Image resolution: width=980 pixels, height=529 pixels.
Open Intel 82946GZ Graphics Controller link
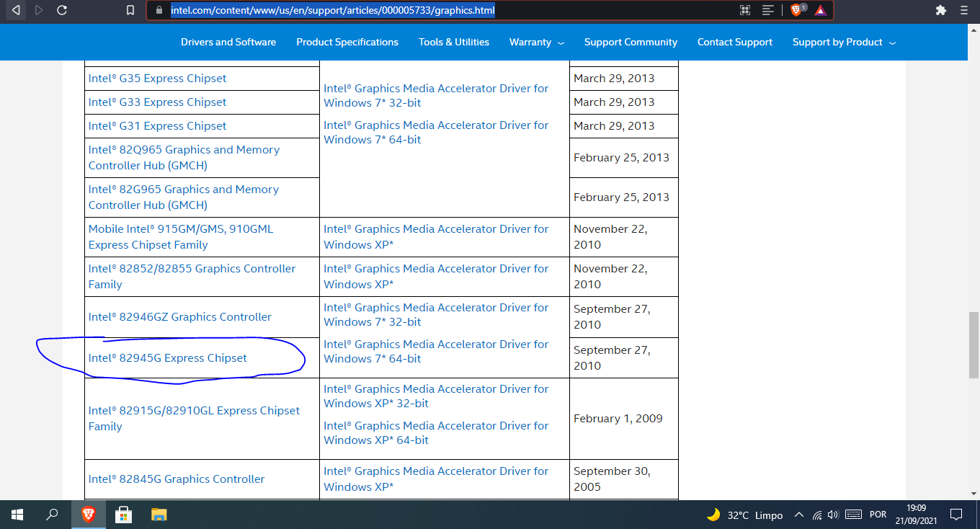(x=180, y=317)
